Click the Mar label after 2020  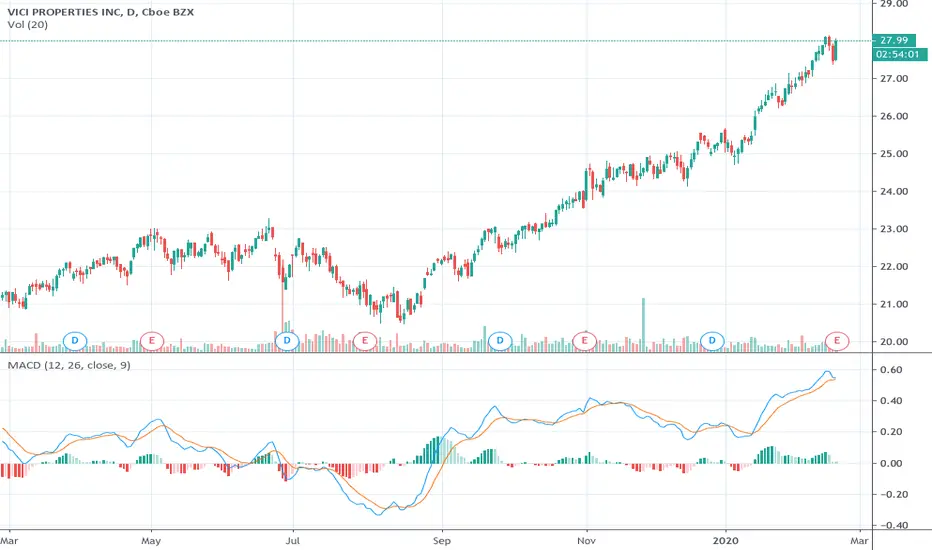pyautogui.click(x=859, y=540)
